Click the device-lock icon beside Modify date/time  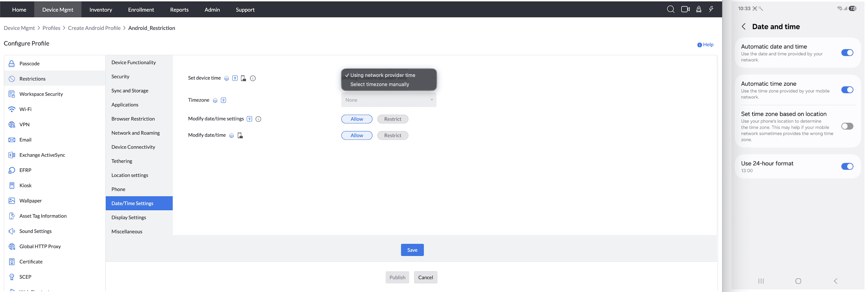tap(240, 136)
